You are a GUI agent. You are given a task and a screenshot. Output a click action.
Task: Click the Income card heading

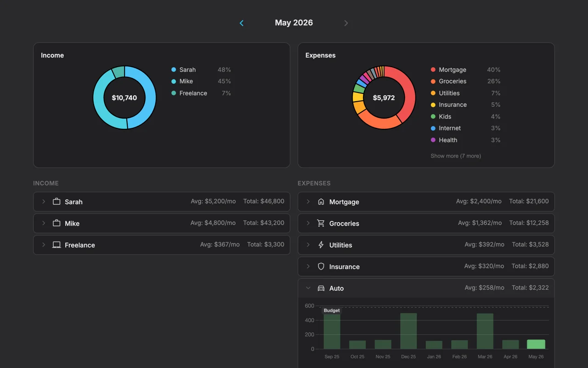52,55
